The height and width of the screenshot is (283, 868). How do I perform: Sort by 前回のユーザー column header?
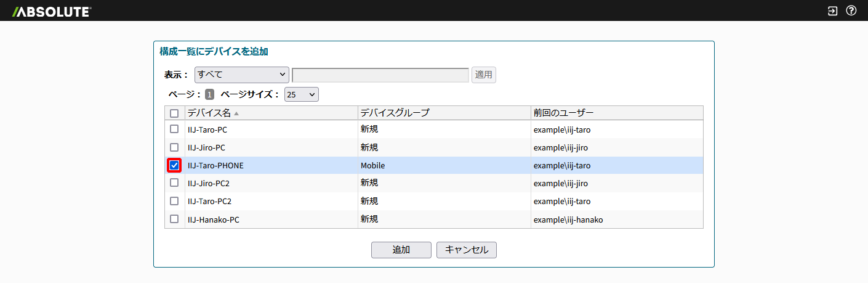563,113
